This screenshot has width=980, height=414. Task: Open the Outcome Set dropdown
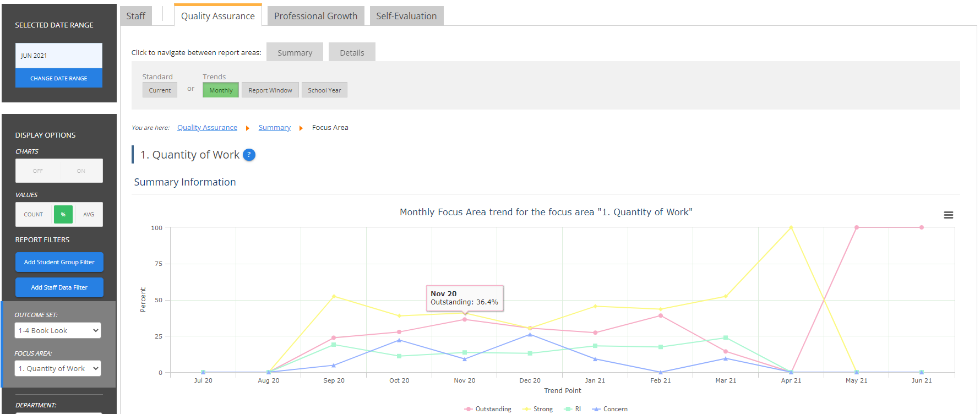pyautogui.click(x=58, y=330)
